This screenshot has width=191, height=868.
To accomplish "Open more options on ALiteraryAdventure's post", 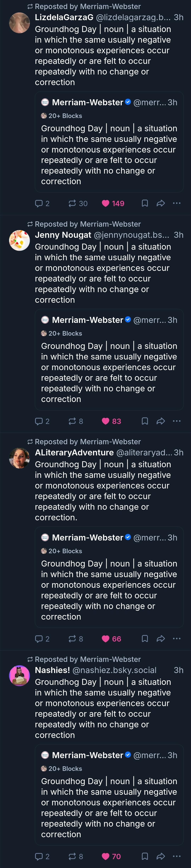I will point(177,639).
